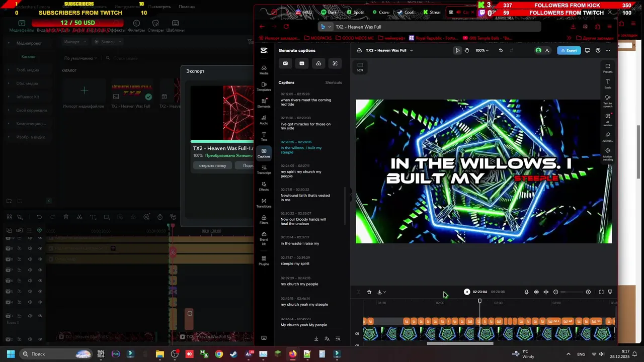644x362 pixels.
Task: Open the browser address bar site dropdown
Action: 326,27
